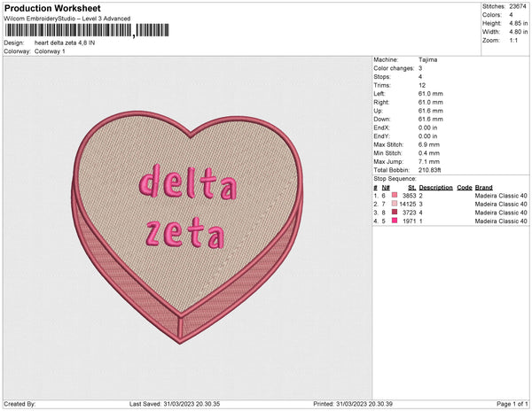Click the Wilcom EmbroideryStudio subtitle

point(67,19)
